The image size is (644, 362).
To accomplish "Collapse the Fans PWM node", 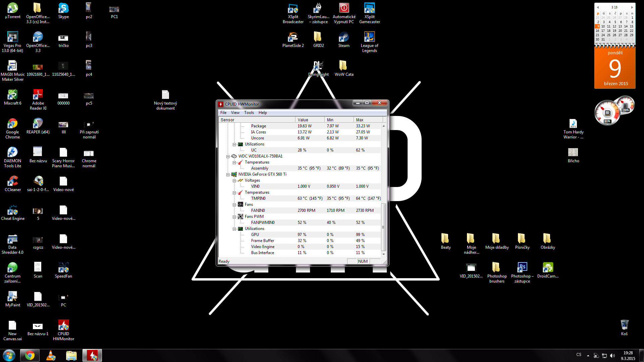I will coord(234,217).
